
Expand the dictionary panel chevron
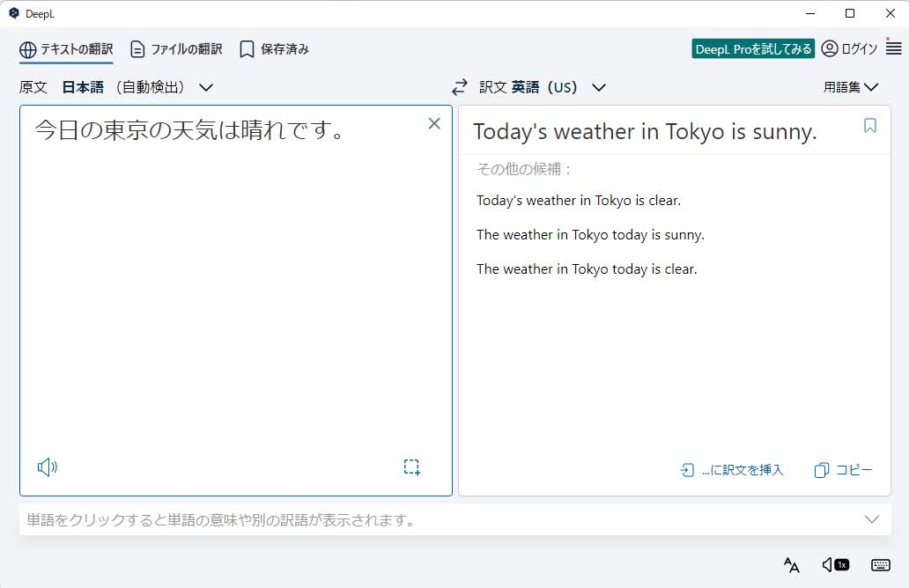[x=872, y=519]
